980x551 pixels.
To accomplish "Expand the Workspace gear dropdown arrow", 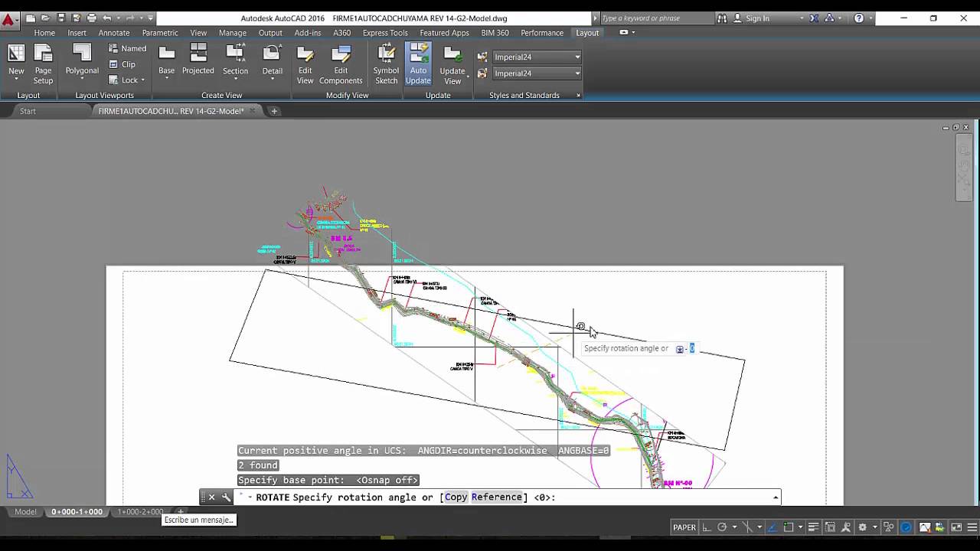I will pyautogui.click(x=874, y=527).
